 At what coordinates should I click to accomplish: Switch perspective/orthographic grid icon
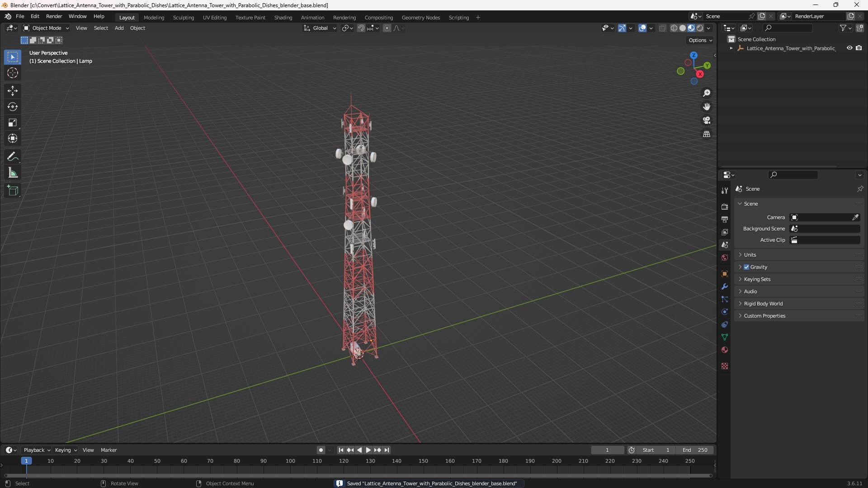pyautogui.click(x=707, y=134)
